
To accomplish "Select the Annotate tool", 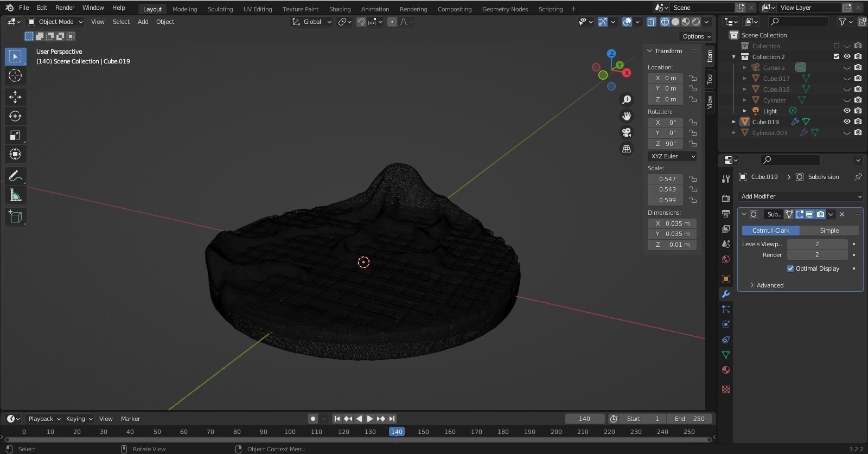I will click(x=15, y=176).
